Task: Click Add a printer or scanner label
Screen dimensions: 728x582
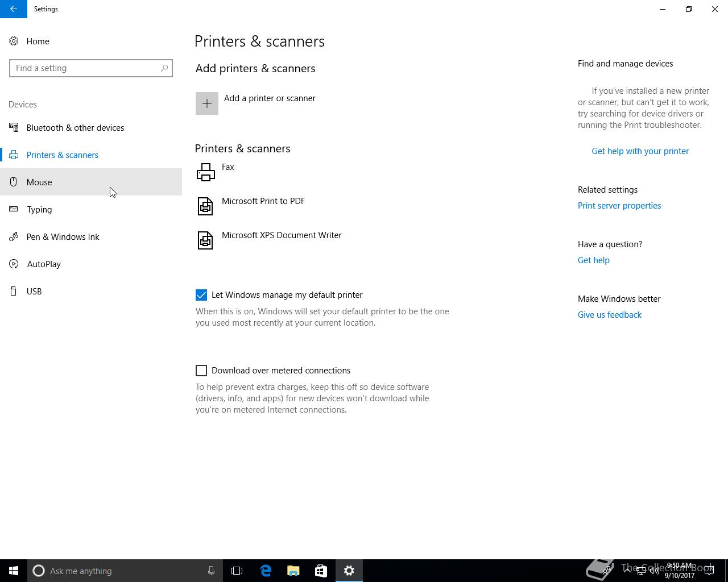Action: 270,98
